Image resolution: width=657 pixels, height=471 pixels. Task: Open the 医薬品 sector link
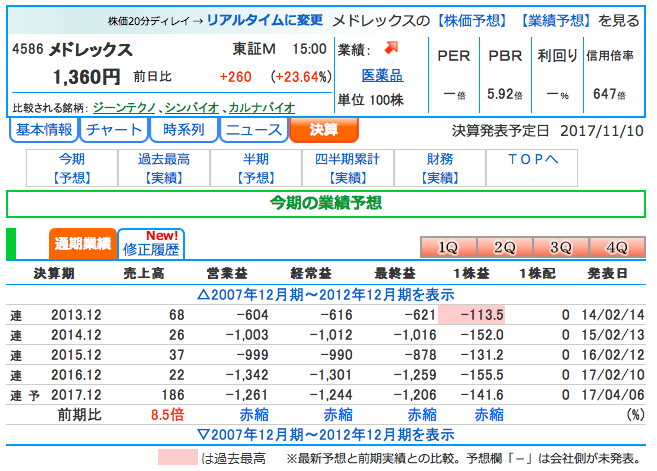pyautogui.click(x=383, y=75)
